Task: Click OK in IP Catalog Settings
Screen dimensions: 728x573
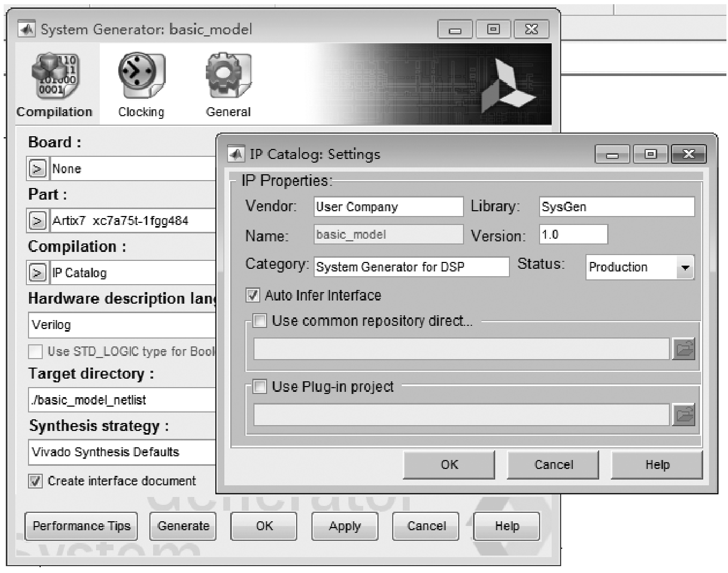Action: click(449, 465)
